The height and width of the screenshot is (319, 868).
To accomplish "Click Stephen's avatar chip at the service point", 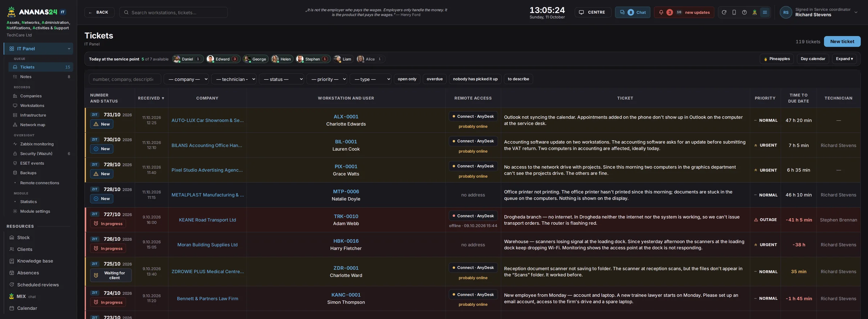I will click(x=313, y=59).
